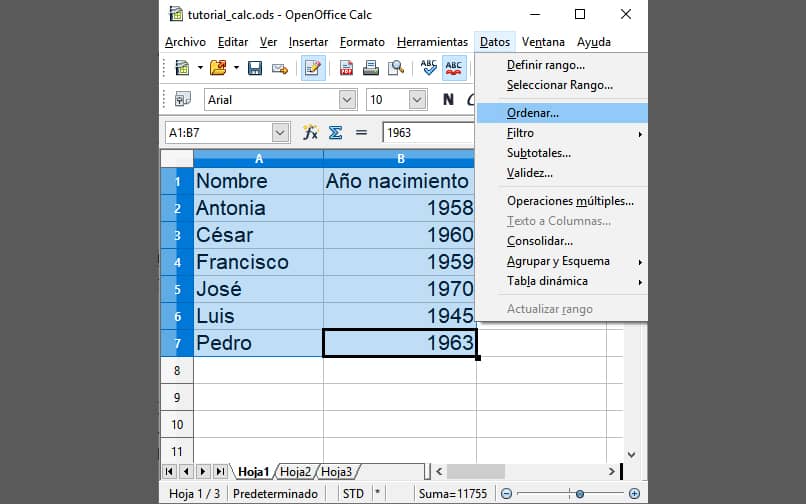Expand the Filtro submenu
Viewport: 806px width, 504px height.
[x=562, y=133]
